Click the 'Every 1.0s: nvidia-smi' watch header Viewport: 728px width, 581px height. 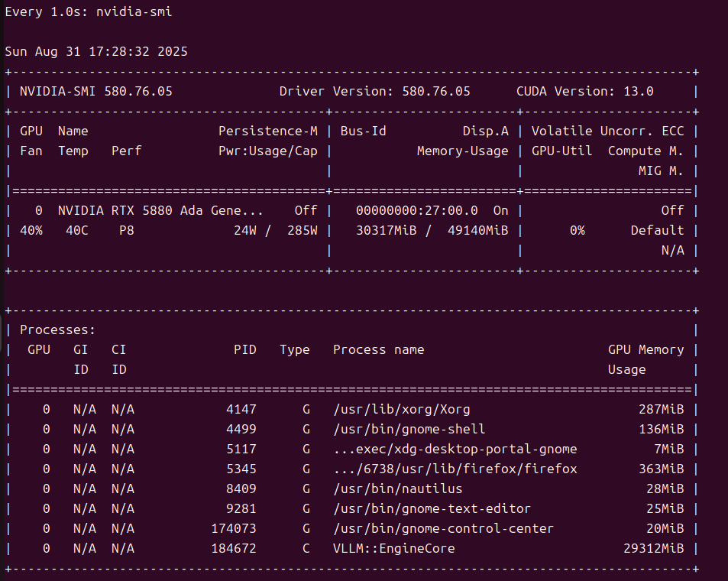(88, 11)
